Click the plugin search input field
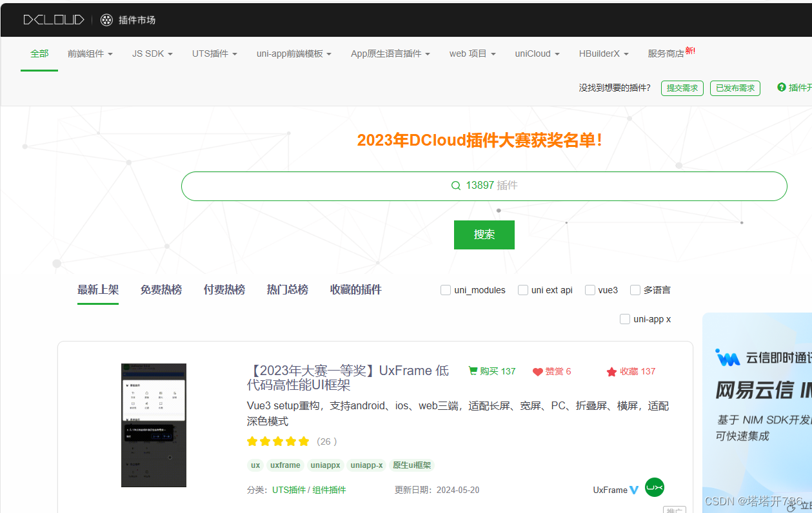This screenshot has height=513, width=812. click(x=484, y=186)
